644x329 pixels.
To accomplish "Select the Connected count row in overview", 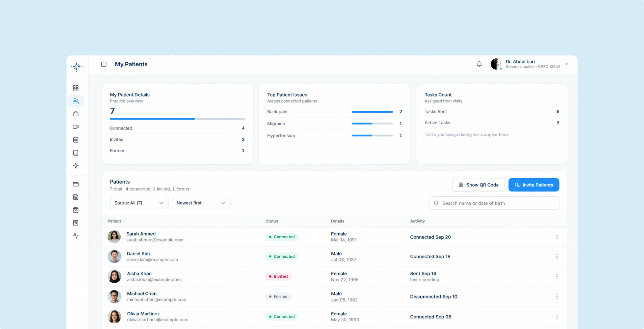I will click(177, 128).
